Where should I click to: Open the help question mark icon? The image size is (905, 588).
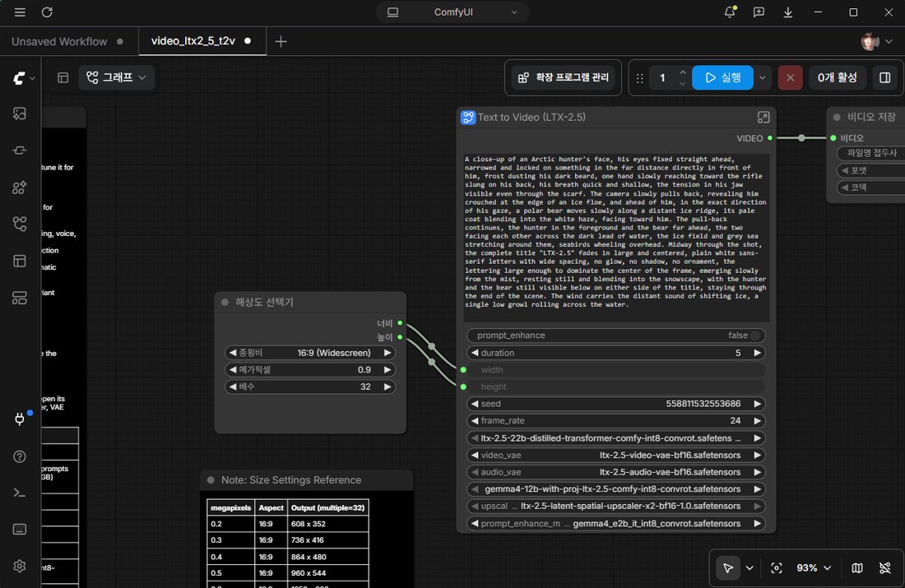[20, 456]
